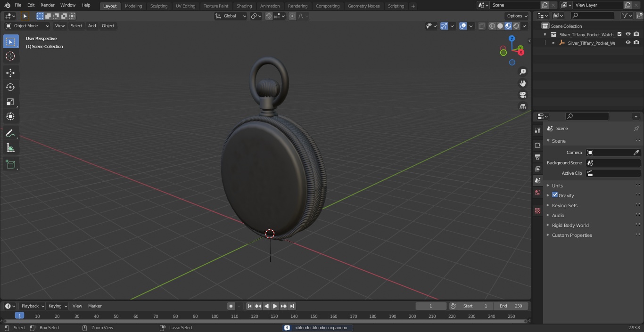Viewport: 644px width, 332px height.
Task: Activate the Select Box tool
Action: tap(10, 41)
